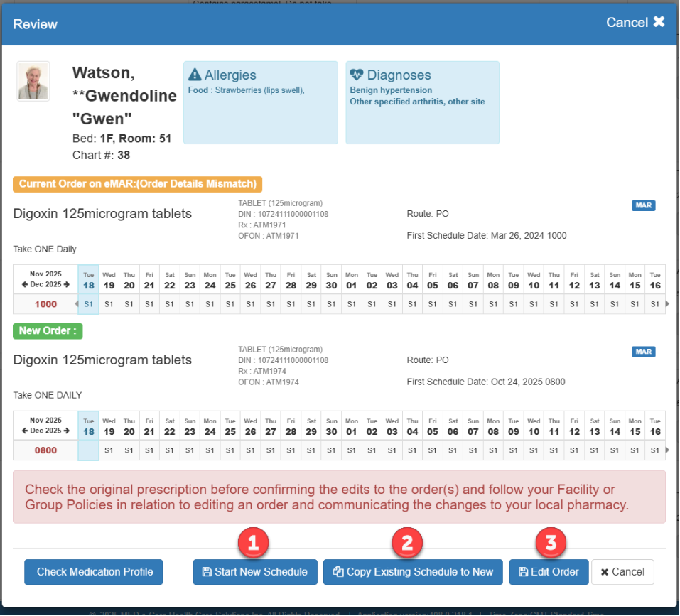Click the MAR badge on the New Order
680x616 pixels.
coord(643,352)
